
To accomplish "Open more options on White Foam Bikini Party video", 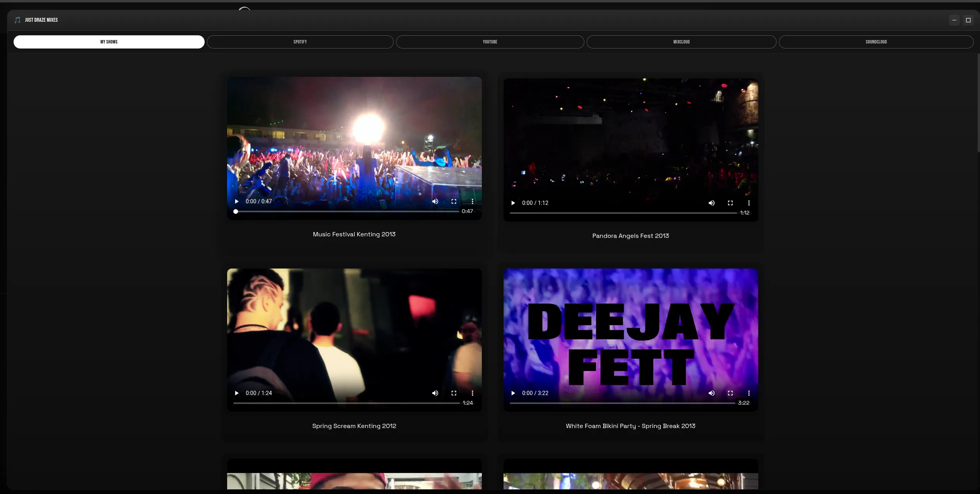I will click(x=749, y=393).
